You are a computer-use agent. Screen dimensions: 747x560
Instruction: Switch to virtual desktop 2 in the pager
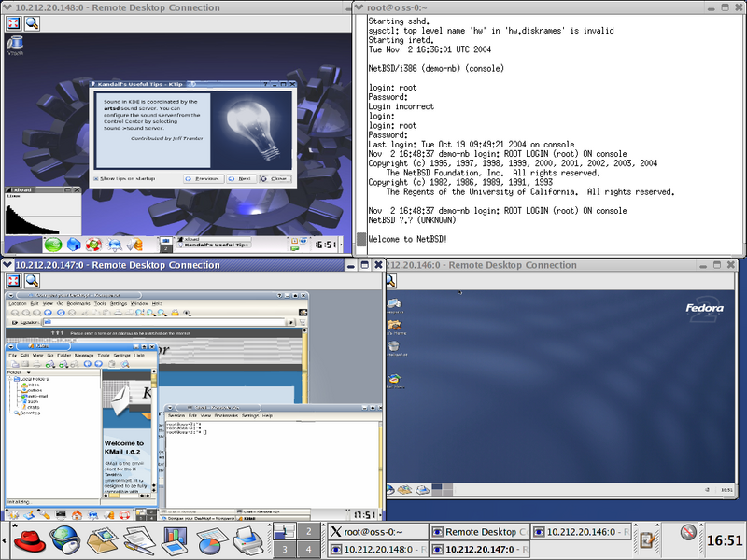click(x=307, y=530)
